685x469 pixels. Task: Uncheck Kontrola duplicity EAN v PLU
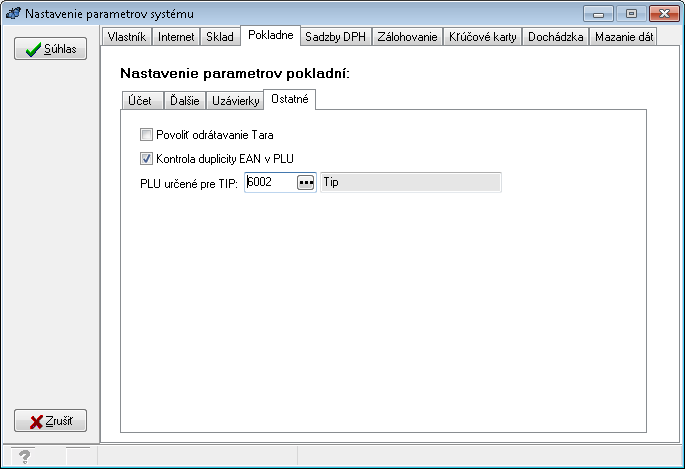pos(146,158)
